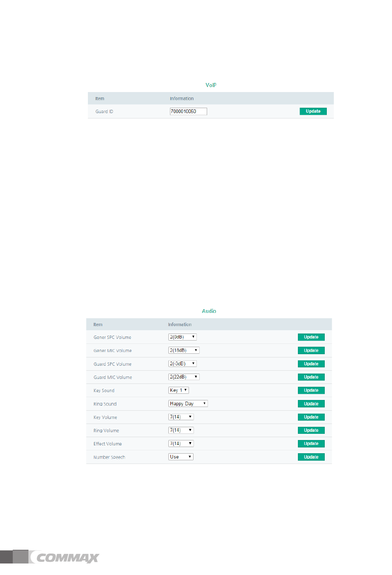
Task: Click the COMMAX logo
Action: 67,558
